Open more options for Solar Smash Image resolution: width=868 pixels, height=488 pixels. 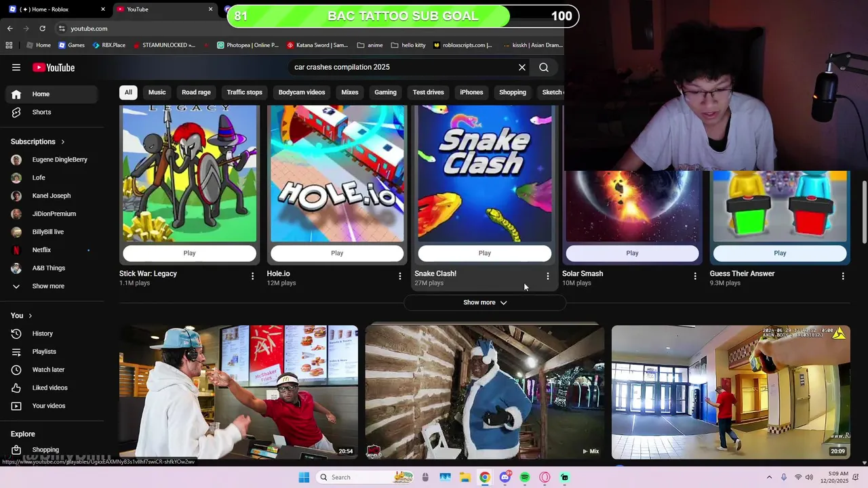click(x=695, y=276)
